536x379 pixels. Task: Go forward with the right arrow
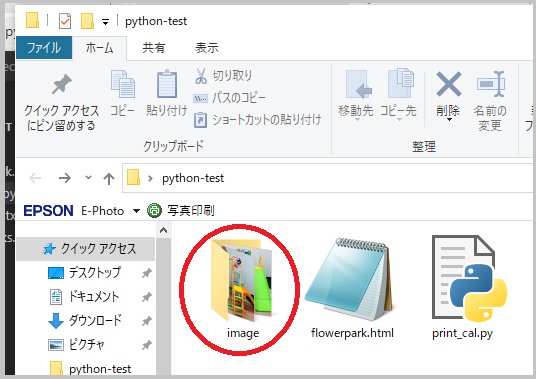click(x=65, y=178)
